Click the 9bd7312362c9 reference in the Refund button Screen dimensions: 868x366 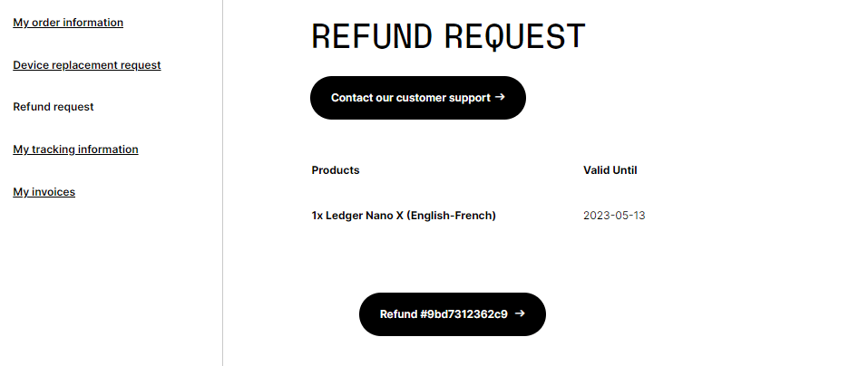pos(463,314)
